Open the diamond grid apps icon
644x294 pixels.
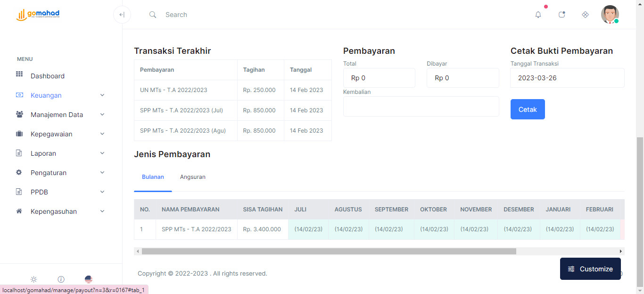point(585,15)
